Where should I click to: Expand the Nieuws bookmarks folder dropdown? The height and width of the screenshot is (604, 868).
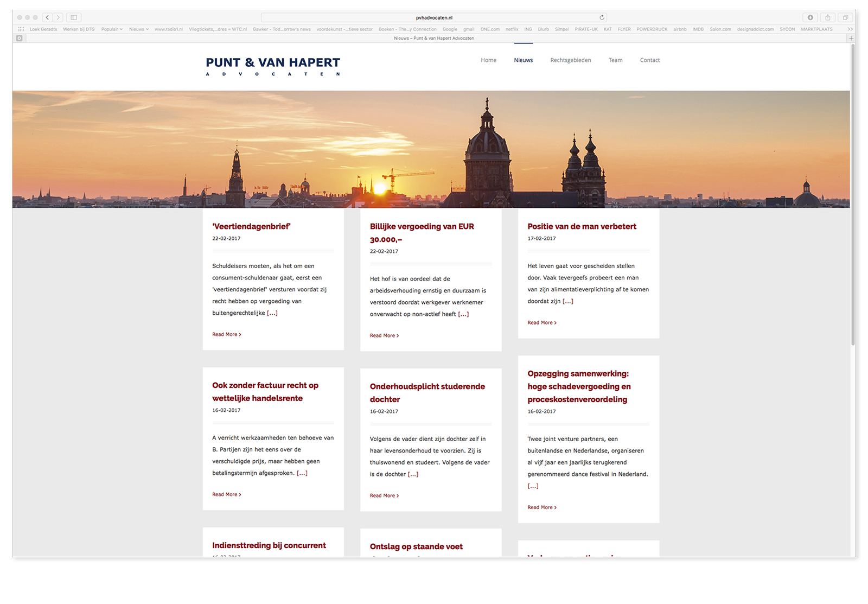[x=139, y=29]
